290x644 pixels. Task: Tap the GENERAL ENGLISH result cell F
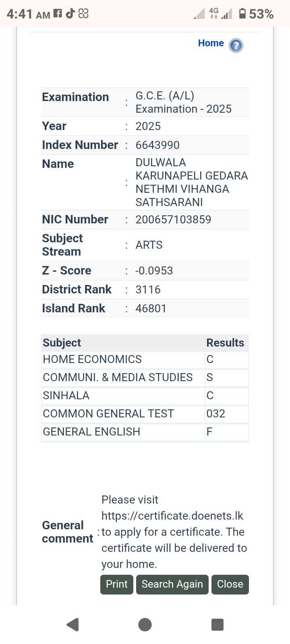(x=226, y=432)
